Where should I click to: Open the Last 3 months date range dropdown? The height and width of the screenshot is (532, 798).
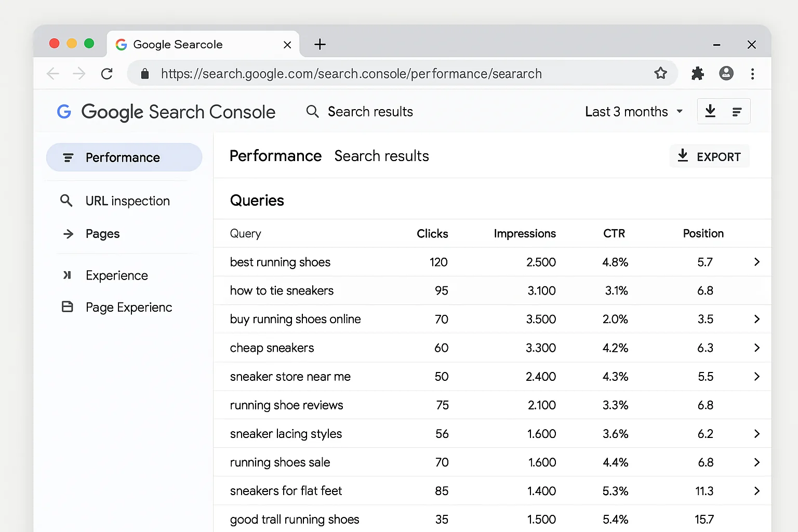633,111
